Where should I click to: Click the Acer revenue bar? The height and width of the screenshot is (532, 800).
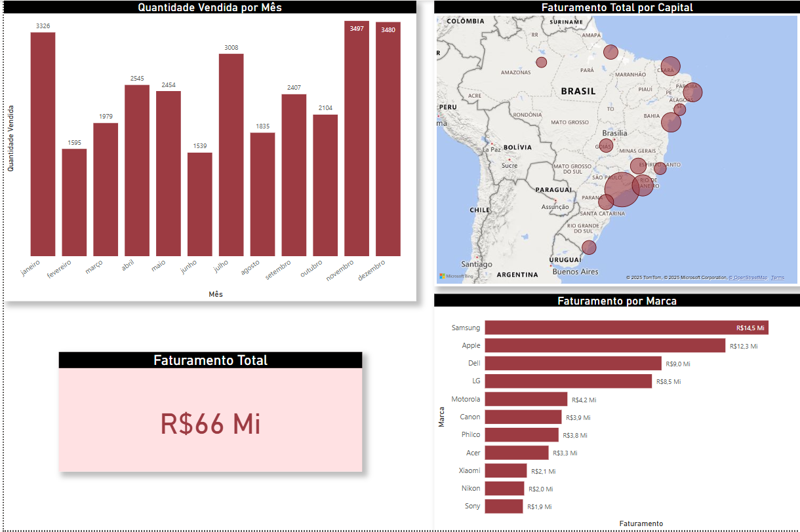[x=517, y=453]
